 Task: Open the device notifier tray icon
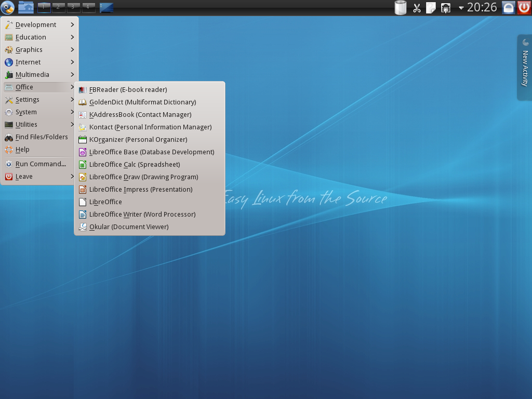tap(445, 8)
